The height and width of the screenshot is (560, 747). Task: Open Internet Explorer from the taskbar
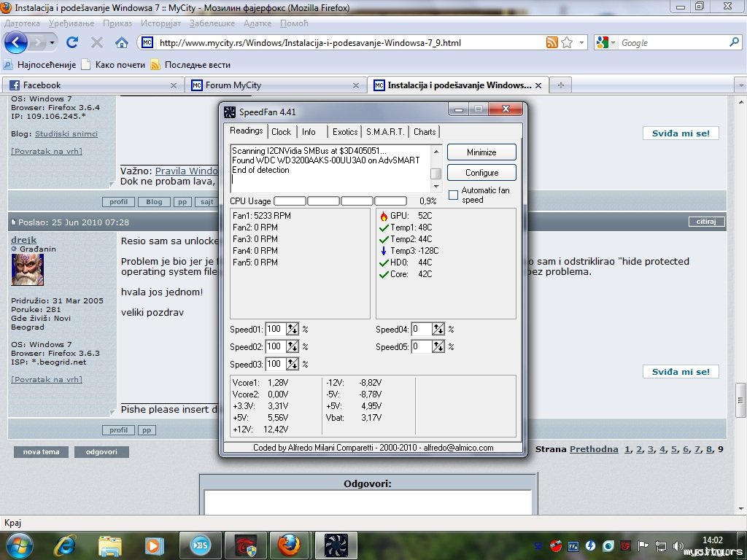(x=65, y=545)
